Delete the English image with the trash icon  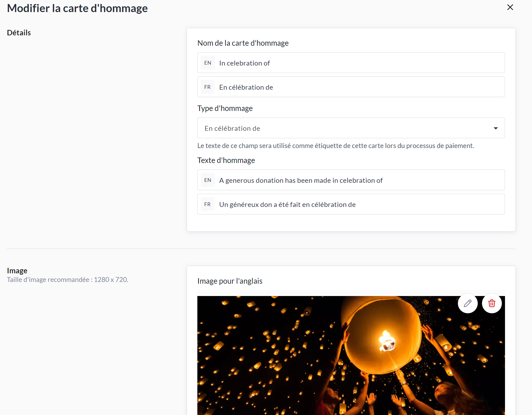pyautogui.click(x=491, y=303)
